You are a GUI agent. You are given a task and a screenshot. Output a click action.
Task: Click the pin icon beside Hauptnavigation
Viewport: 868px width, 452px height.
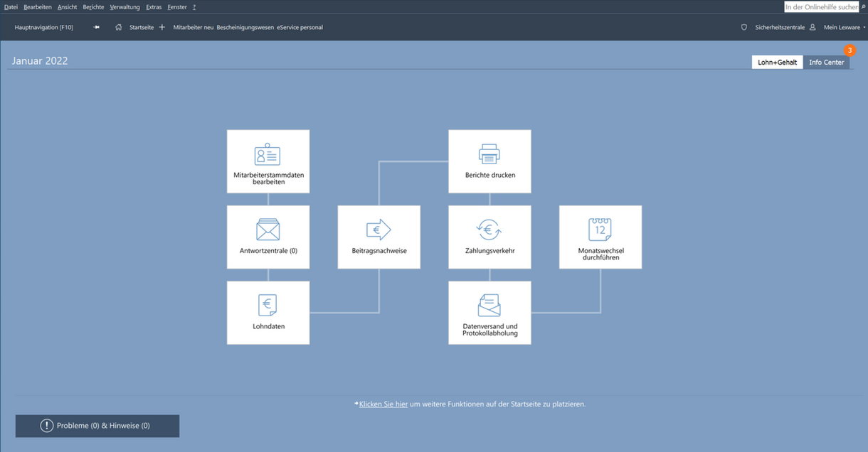coord(96,27)
